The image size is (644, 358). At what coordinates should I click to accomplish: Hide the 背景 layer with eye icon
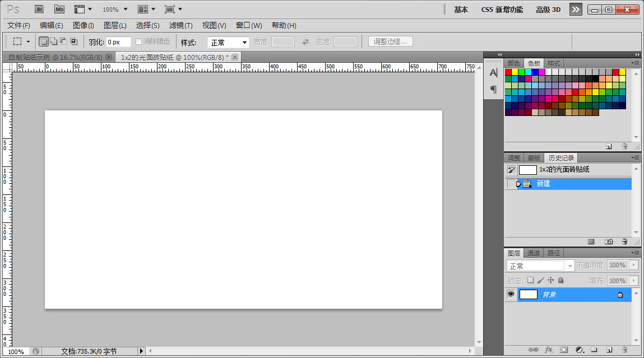(x=511, y=295)
